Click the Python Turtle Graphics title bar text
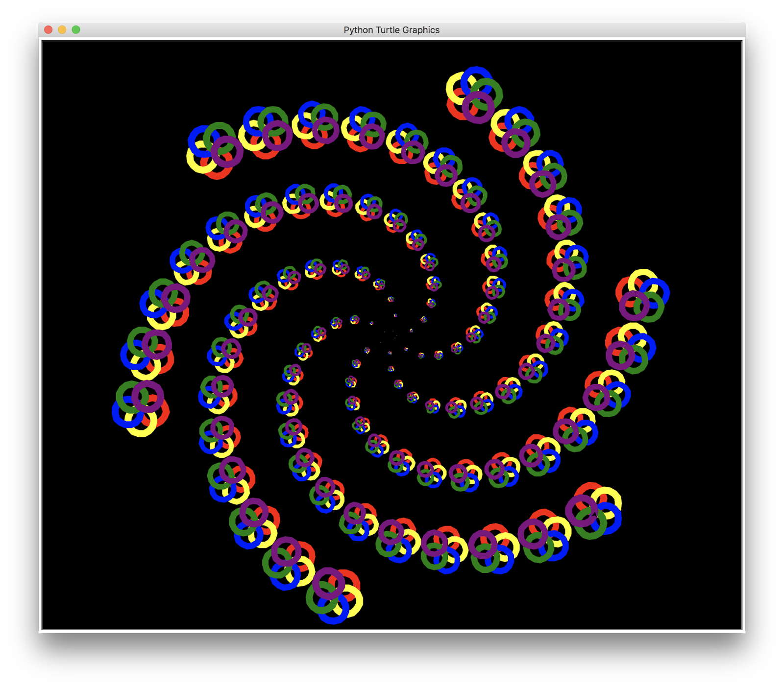784x688 pixels. [x=392, y=29]
